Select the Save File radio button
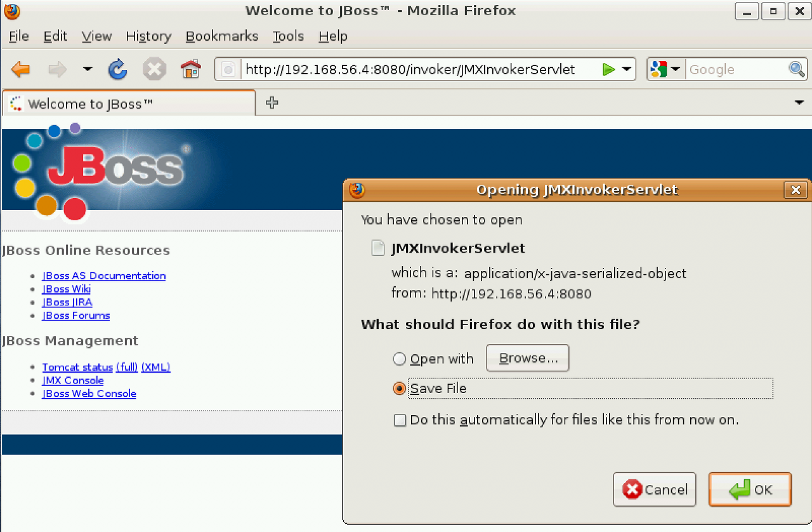The height and width of the screenshot is (532, 812). coord(399,389)
